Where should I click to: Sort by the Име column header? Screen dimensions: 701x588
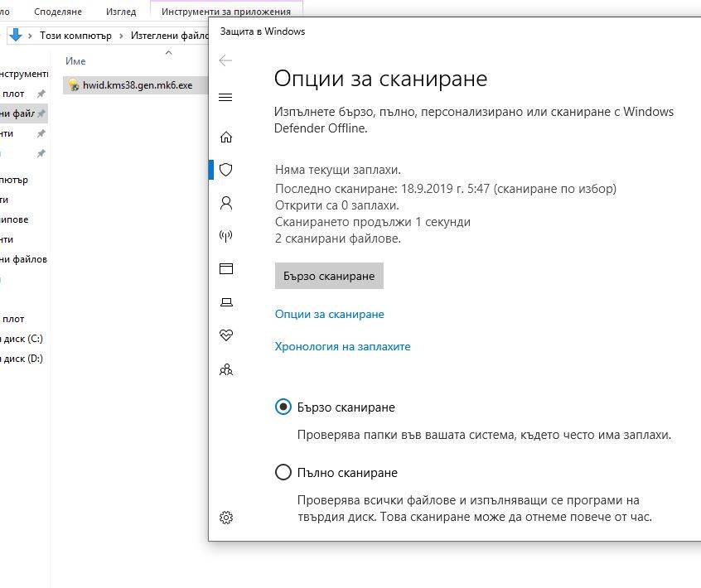75,61
